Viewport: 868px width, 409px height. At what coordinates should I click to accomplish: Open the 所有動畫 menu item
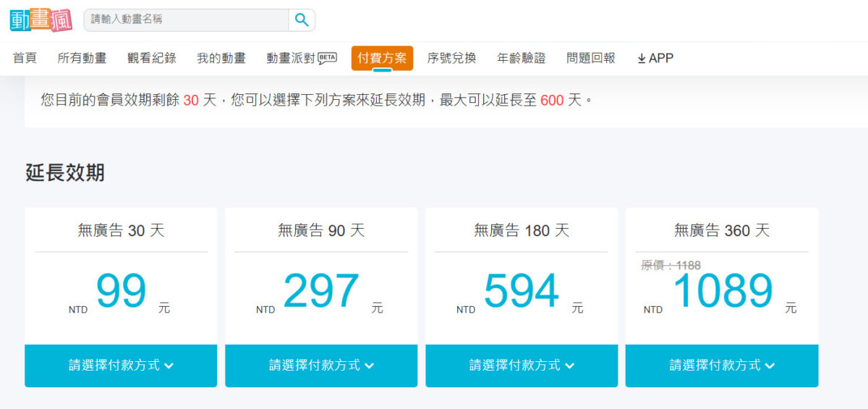coord(82,59)
